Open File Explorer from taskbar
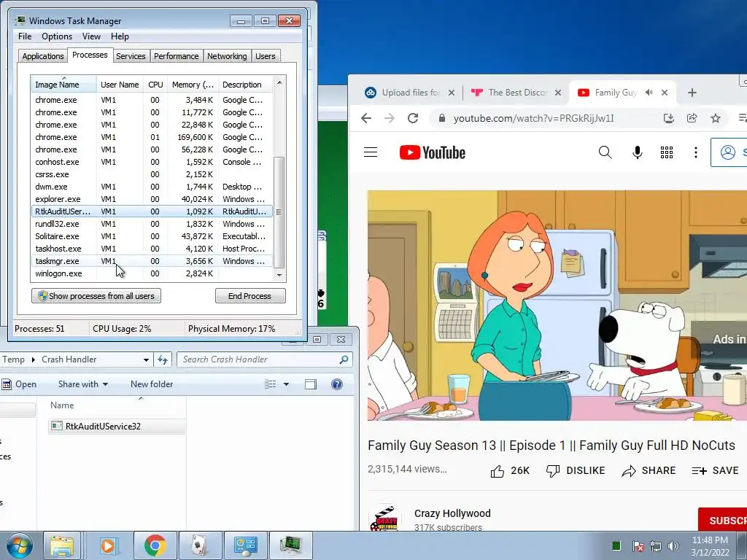 pyautogui.click(x=62, y=545)
